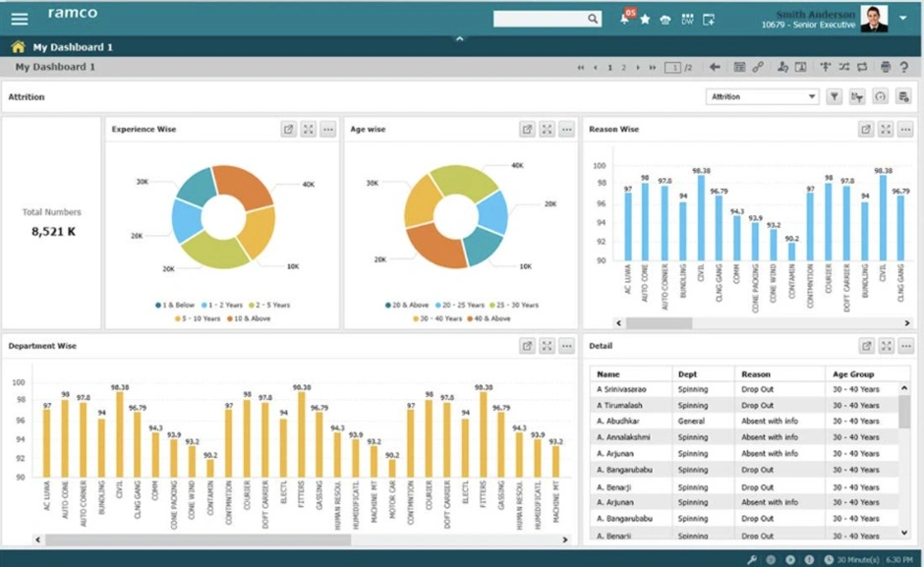Click the chain link toolbar icon
The height and width of the screenshot is (567, 924).
pos(758,67)
